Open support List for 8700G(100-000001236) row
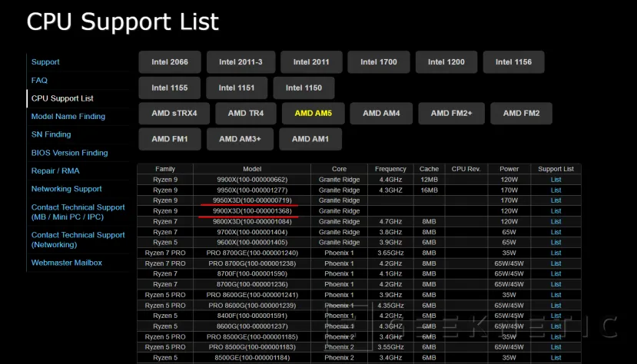 (556, 284)
